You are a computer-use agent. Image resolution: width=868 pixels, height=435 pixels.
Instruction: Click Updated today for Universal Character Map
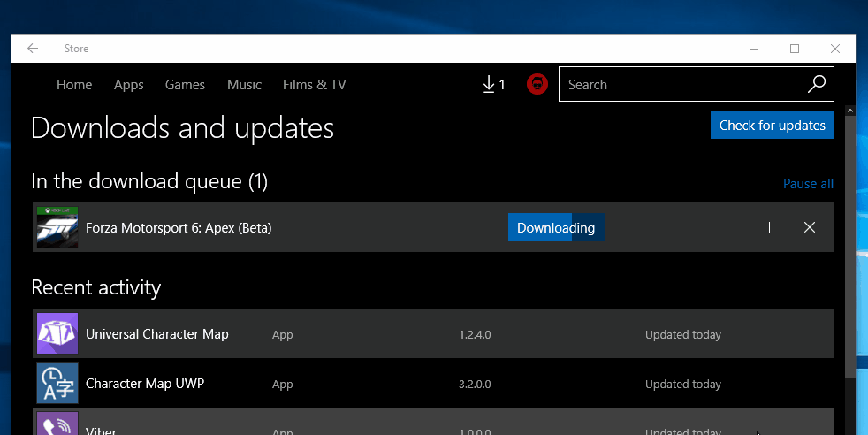click(683, 335)
